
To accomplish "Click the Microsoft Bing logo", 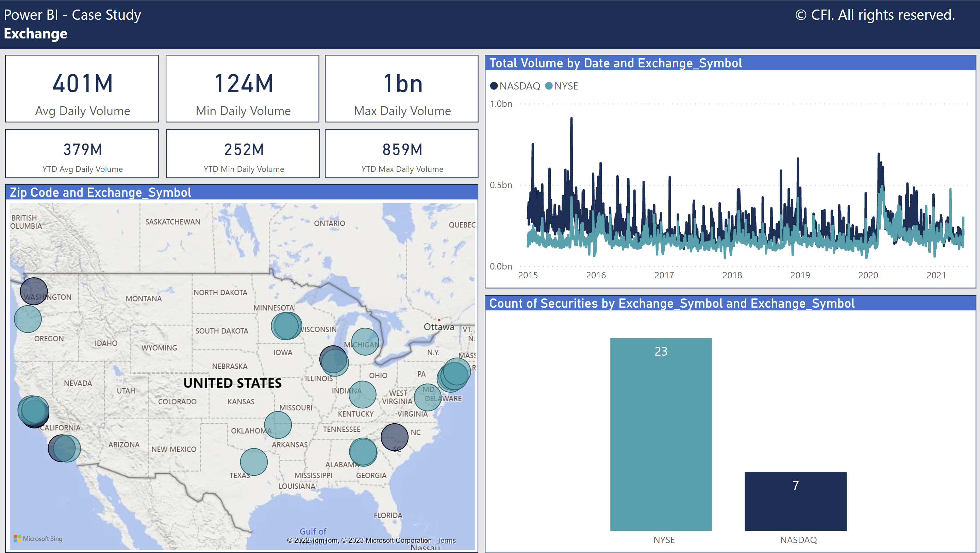I will coord(38,539).
